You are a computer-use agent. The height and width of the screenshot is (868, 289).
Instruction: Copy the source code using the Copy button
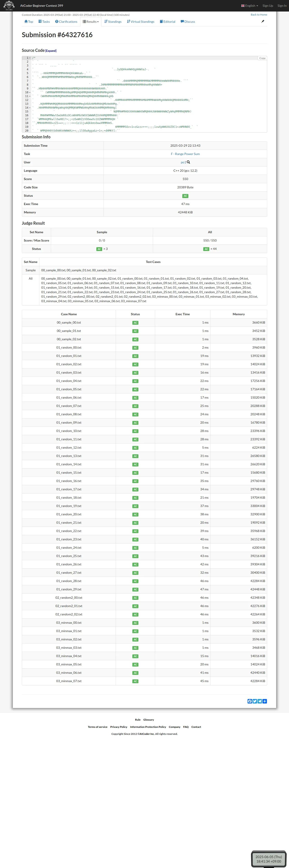[262, 58]
